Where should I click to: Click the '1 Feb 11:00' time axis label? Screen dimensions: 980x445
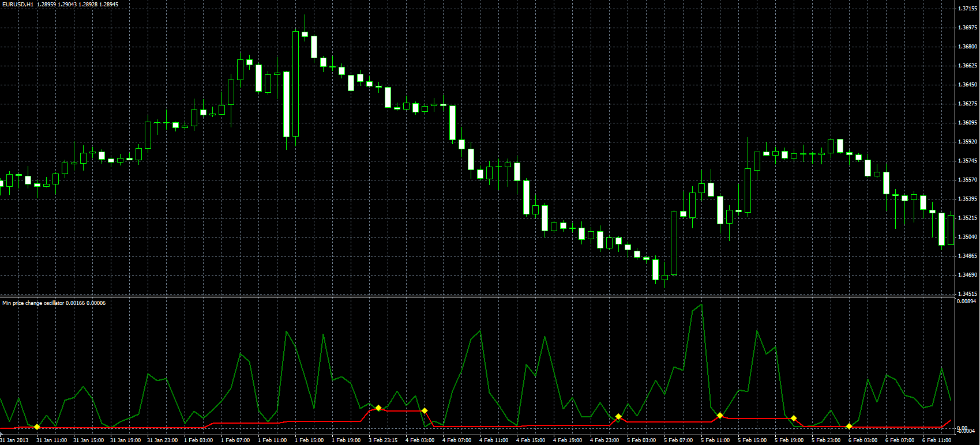pyautogui.click(x=272, y=440)
